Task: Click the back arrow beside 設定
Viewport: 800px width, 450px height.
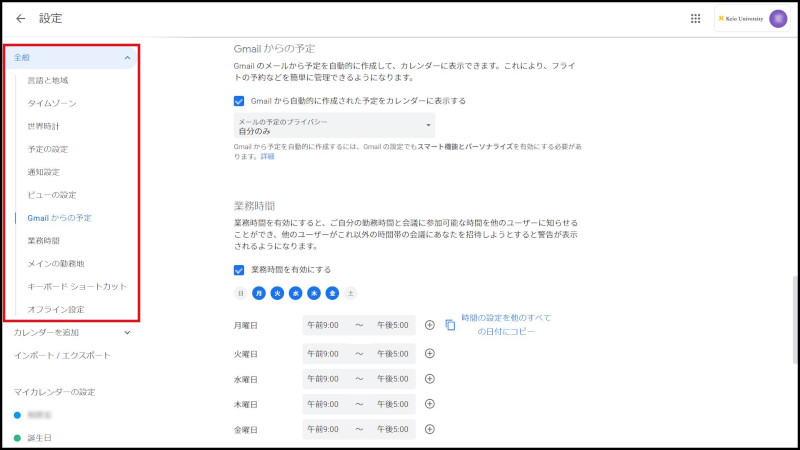Action: [x=21, y=18]
